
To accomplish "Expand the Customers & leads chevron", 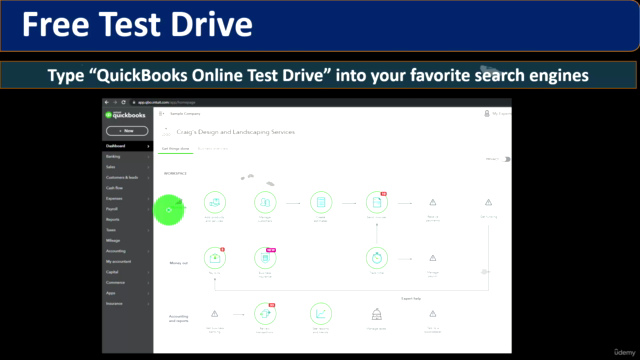I will (148, 178).
